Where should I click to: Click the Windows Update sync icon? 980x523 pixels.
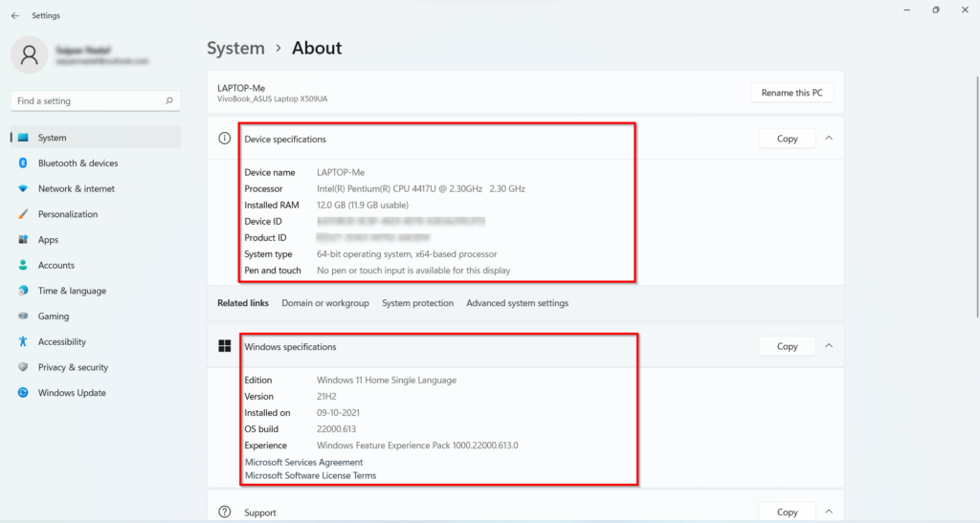23,393
